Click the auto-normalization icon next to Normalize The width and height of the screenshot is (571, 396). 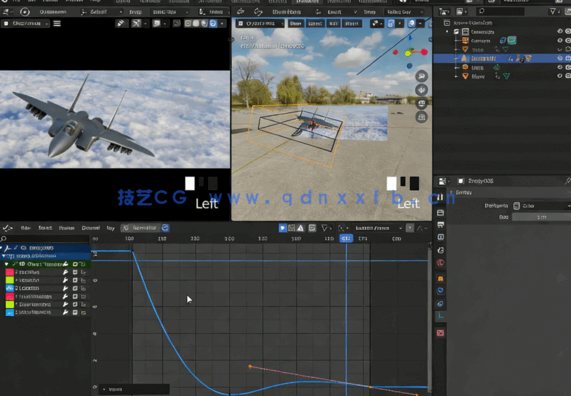click(x=165, y=228)
